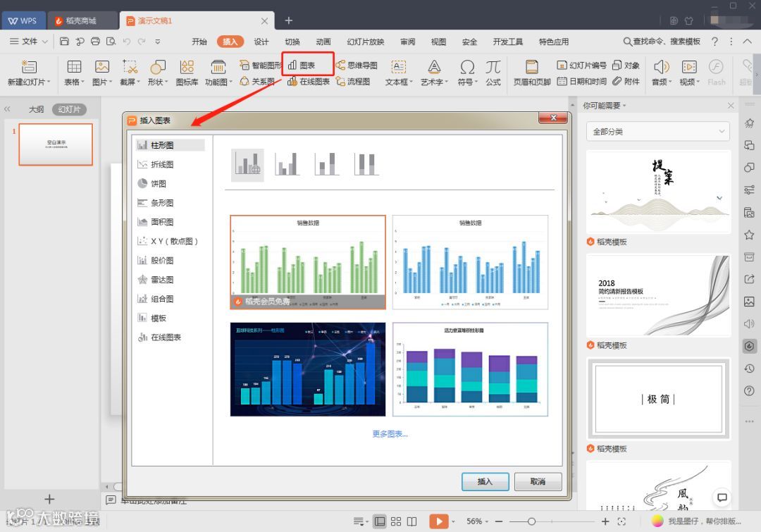The height and width of the screenshot is (532, 761).
Task: Open the 全部分类 category dropdown
Action: (657, 132)
